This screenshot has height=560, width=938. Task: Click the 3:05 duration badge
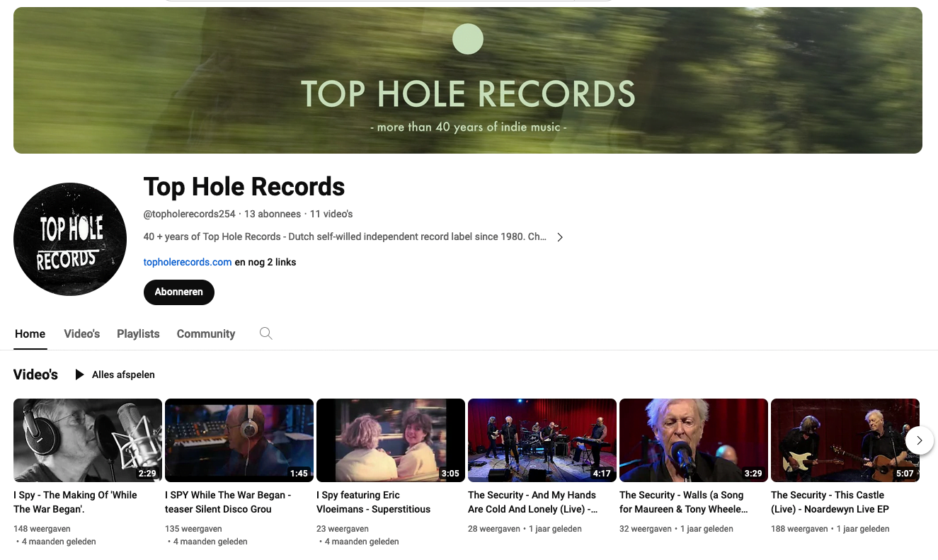coord(450,474)
